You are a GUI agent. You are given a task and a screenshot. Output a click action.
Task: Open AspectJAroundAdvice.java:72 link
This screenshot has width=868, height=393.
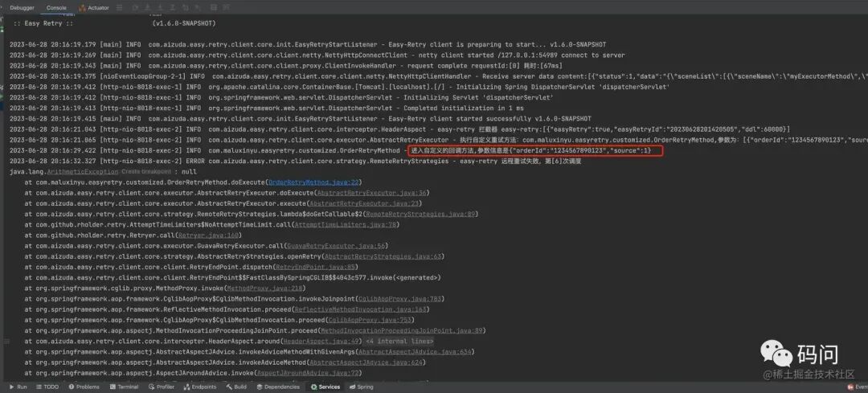[309, 373]
